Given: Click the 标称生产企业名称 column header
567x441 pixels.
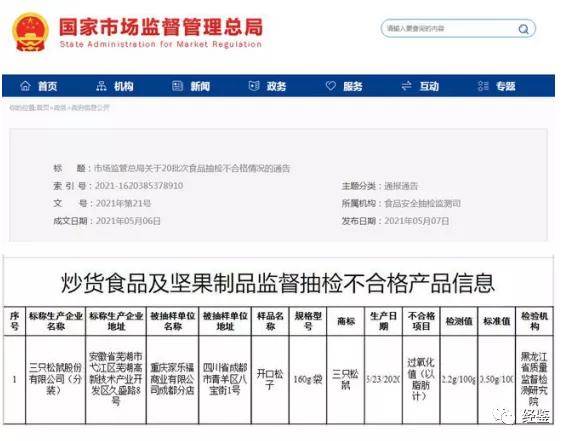Looking at the screenshot, I should pos(56,321).
